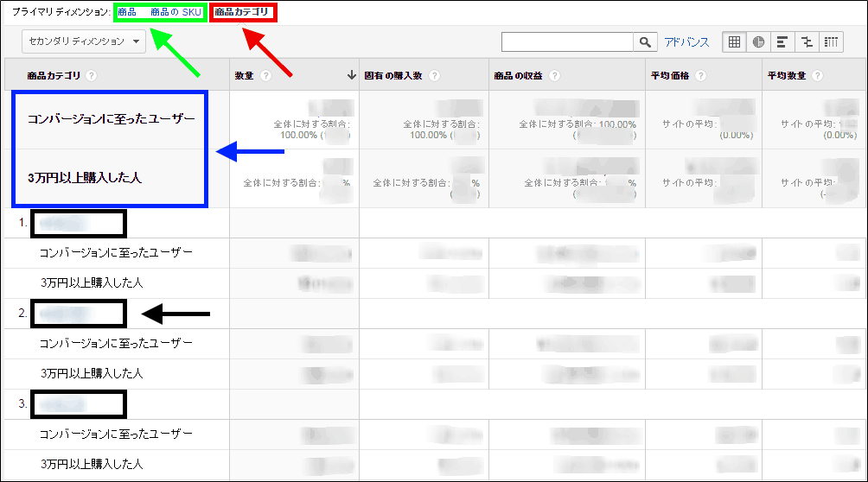Click 全体に対する割合 100.00% in 数量 summary
Viewport: 868px width, 482px height.
click(x=311, y=130)
